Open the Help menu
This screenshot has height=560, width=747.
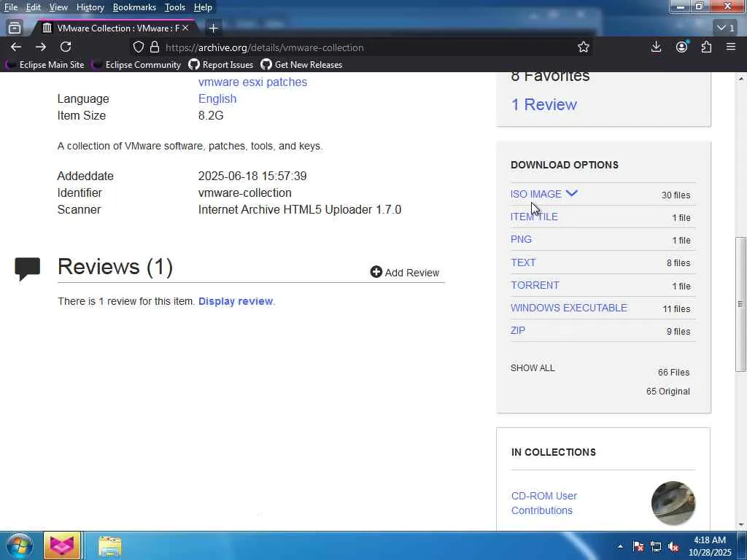coord(203,7)
